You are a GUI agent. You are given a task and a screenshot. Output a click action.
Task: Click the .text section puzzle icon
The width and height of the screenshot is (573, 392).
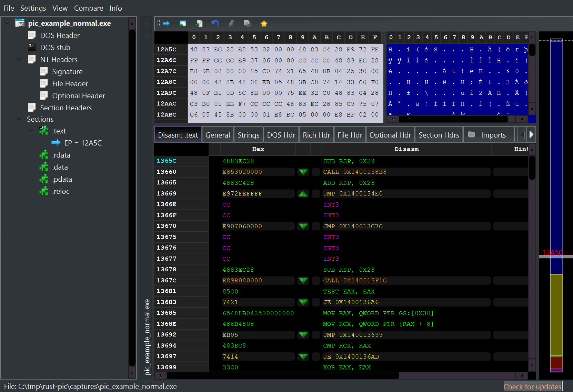click(x=44, y=130)
